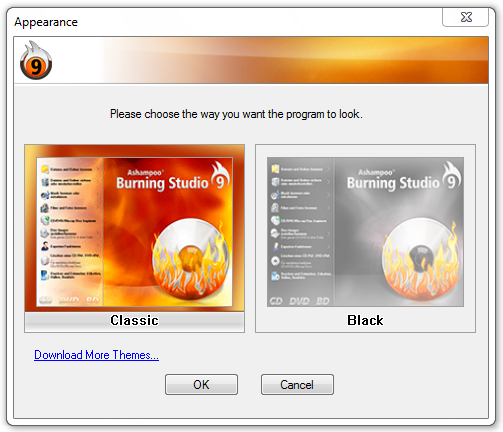Click the Black theme label
503x432 pixels.
click(x=365, y=320)
